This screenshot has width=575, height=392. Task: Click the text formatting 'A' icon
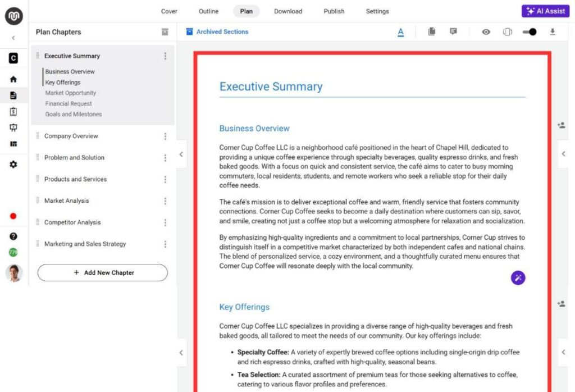click(x=400, y=32)
